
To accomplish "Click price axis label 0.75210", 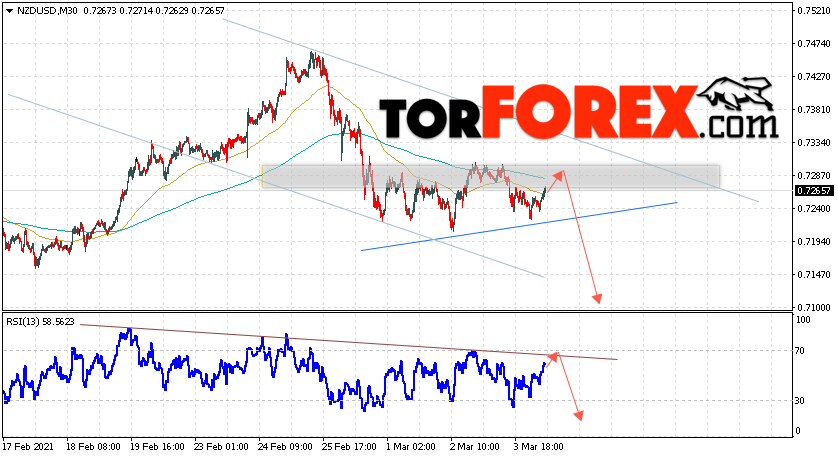I will [x=813, y=11].
